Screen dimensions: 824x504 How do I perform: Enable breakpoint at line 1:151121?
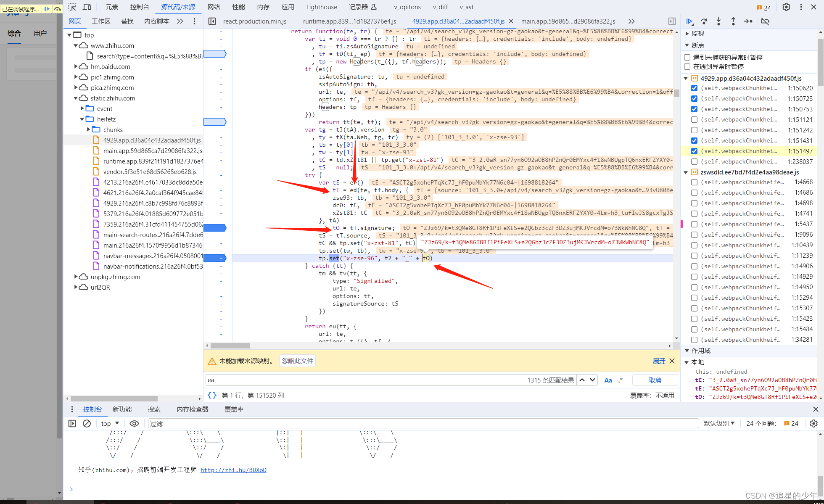[x=694, y=119]
